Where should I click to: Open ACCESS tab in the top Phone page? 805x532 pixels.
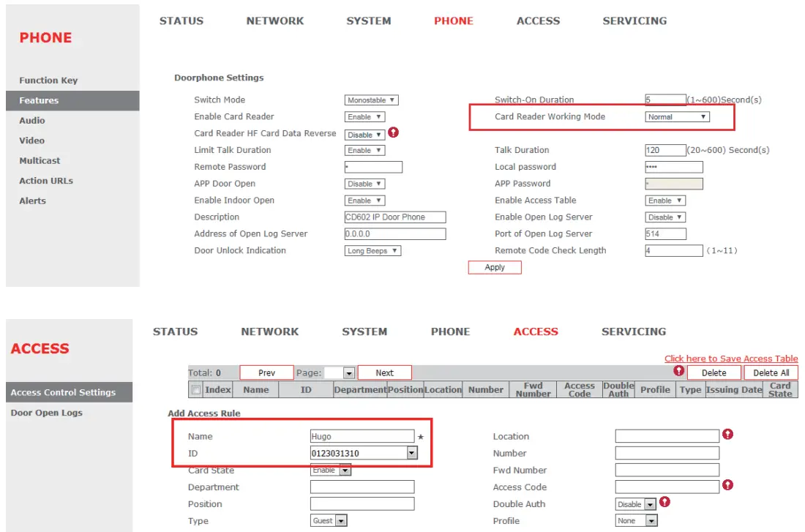538,21
